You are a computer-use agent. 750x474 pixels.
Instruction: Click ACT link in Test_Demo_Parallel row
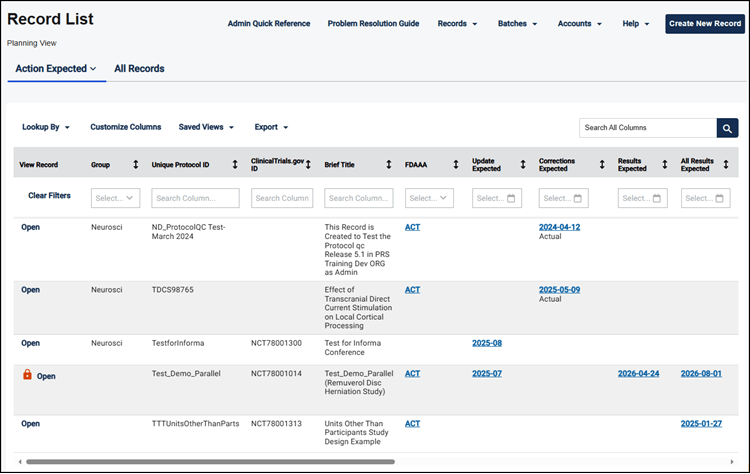pos(412,374)
